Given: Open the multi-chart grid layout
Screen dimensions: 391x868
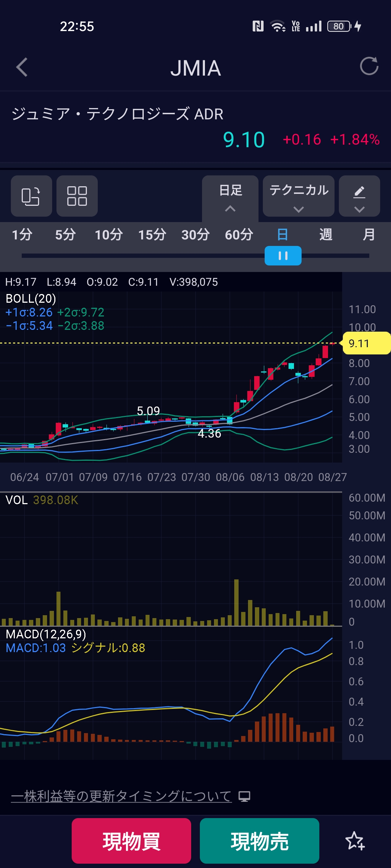Looking at the screenshot, I should [x=77, y=196].
